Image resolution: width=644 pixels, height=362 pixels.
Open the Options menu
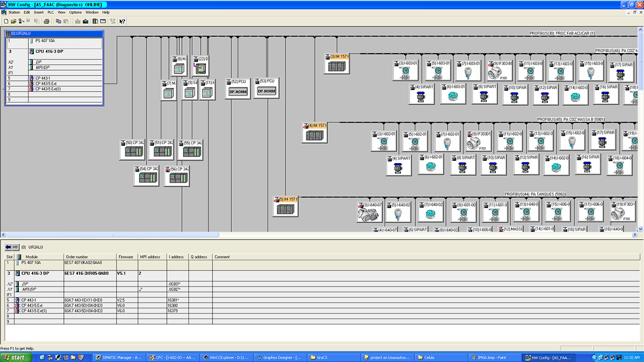[x=76, y=12]
